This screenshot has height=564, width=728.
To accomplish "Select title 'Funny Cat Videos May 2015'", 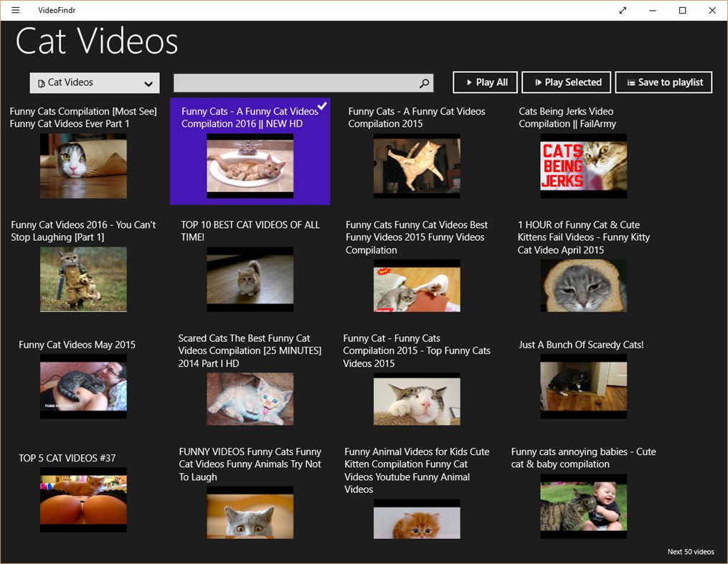I will click(x=77, y=345).
